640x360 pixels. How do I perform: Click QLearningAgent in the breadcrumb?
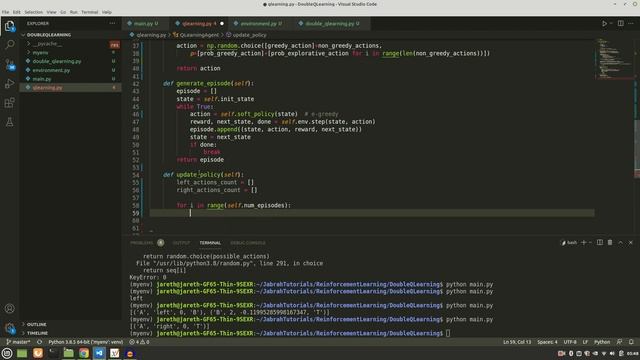coord(199,35)
